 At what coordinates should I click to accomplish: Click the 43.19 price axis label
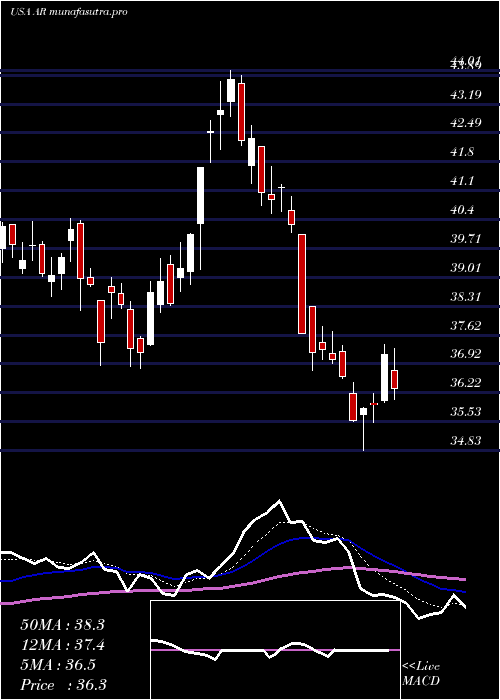[466, 94]
